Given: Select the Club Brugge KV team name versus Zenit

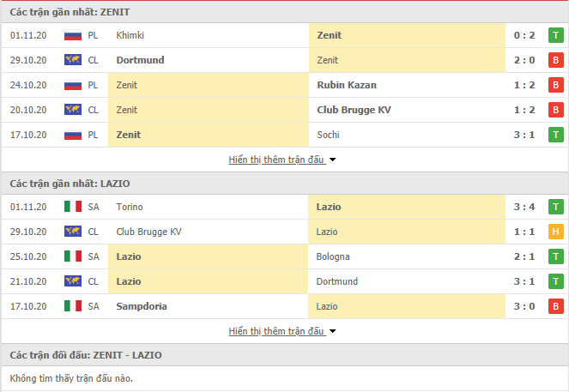Looking at the screenshot, I should click(x=354, y=110).
